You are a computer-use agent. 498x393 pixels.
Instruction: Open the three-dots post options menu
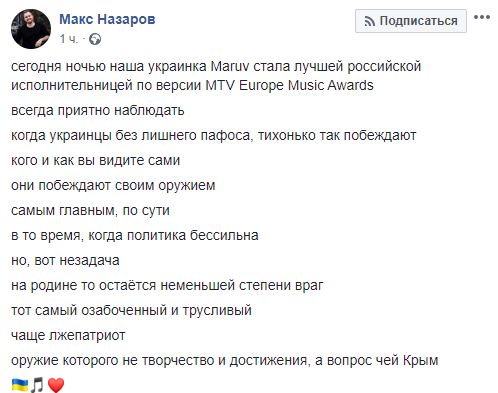(482, 17)
